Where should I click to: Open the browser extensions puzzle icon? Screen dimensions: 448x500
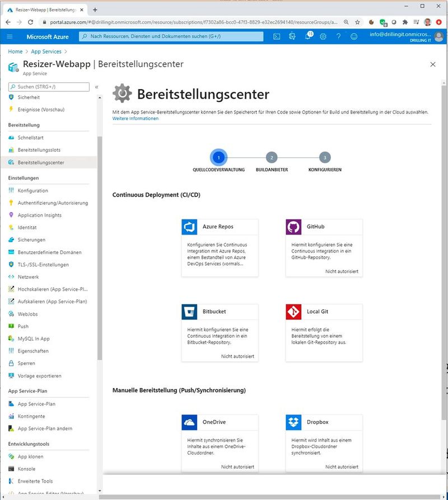[x=405, y=22]
